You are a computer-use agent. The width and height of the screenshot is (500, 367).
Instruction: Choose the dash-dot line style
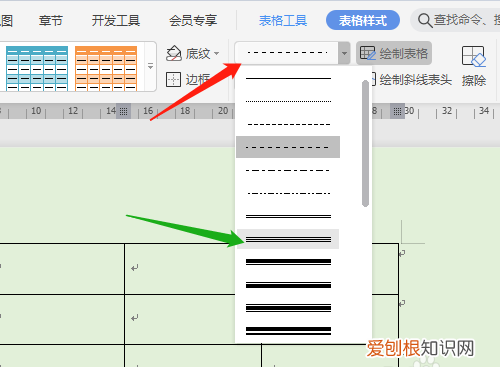[288, 170]
